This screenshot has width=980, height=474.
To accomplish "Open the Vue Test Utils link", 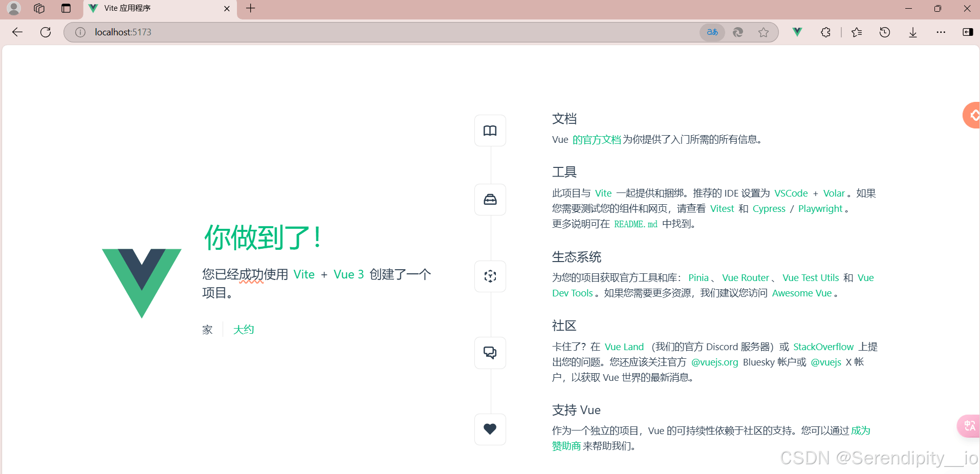I will [811, 278].
